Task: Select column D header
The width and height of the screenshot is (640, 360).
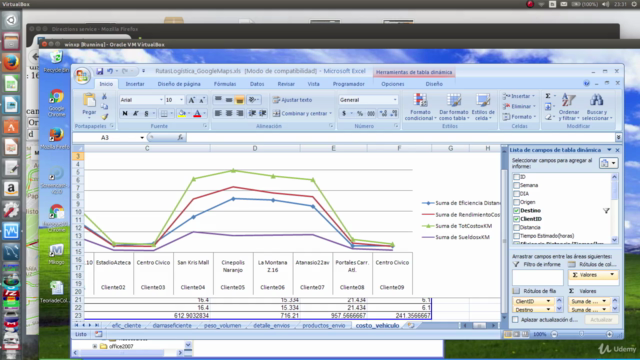Action: (x=255, y=149)
